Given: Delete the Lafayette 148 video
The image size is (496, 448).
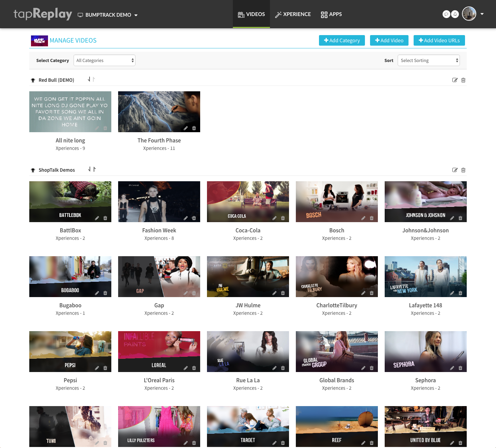Looking at the screenshot, I should point(461,293).
